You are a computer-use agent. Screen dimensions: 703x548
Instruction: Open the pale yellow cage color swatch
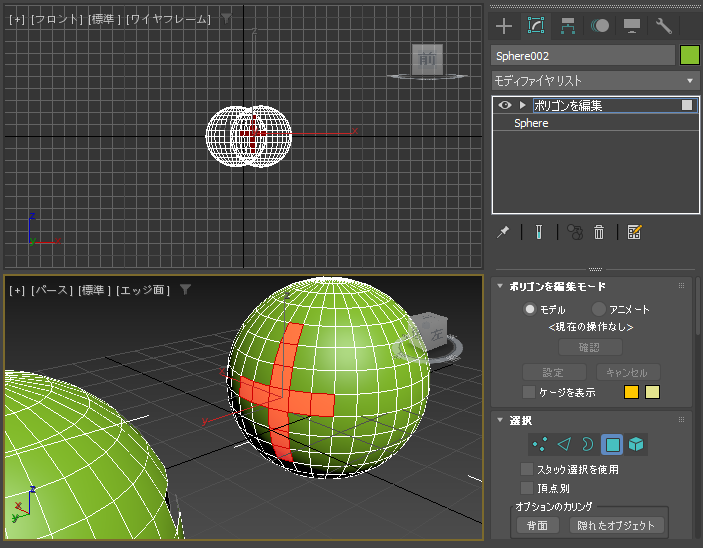(x=652, y=392)
